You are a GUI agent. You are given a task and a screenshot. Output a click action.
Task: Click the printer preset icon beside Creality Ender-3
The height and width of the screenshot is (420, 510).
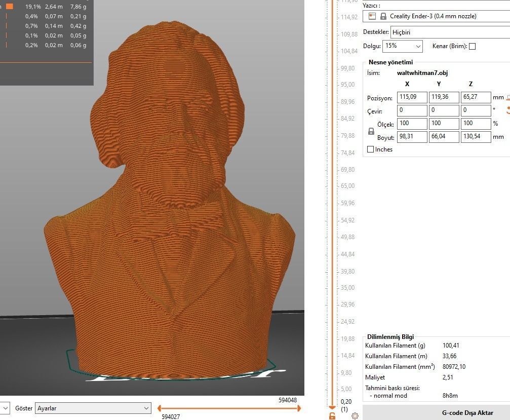tap(372, 16)
